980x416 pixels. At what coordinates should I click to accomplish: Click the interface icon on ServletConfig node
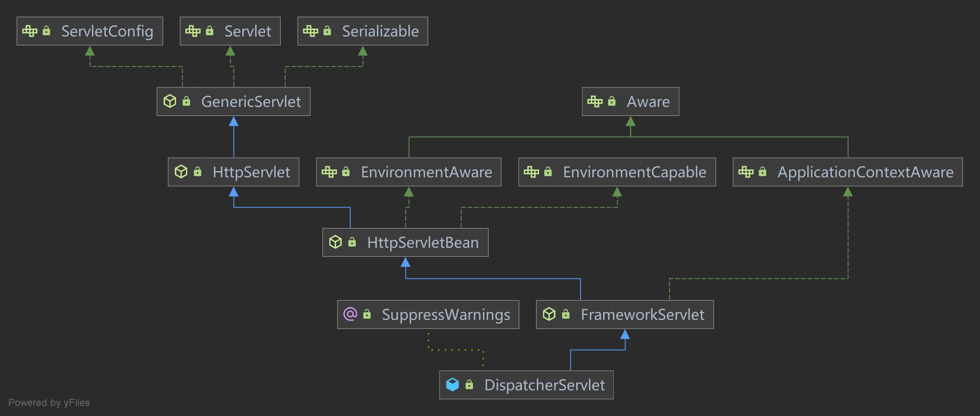30,31
